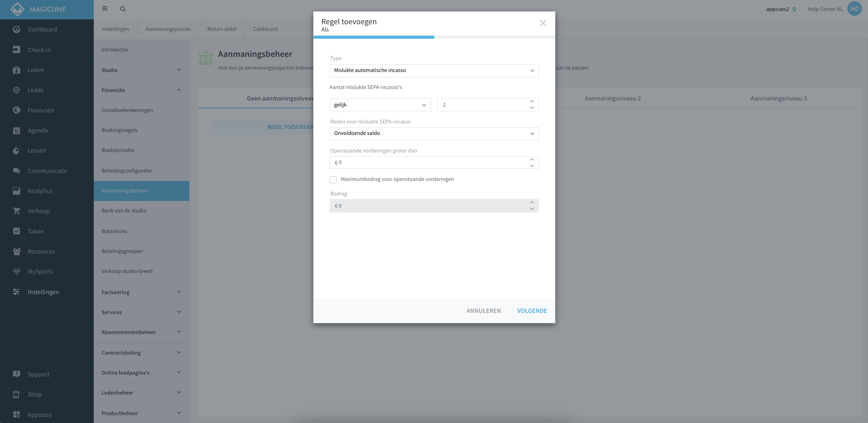Viewport: 868px width, 423px height.
Task: Click the Check-in arrow icon
Action: pos(17,50)
